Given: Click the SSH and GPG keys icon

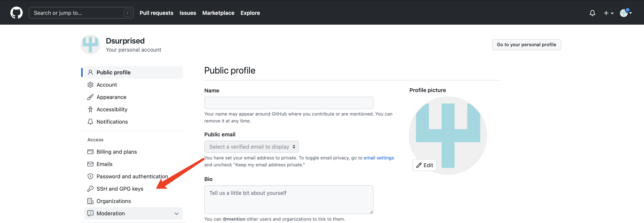Looking at the screenshot, I should click(90, 189).
